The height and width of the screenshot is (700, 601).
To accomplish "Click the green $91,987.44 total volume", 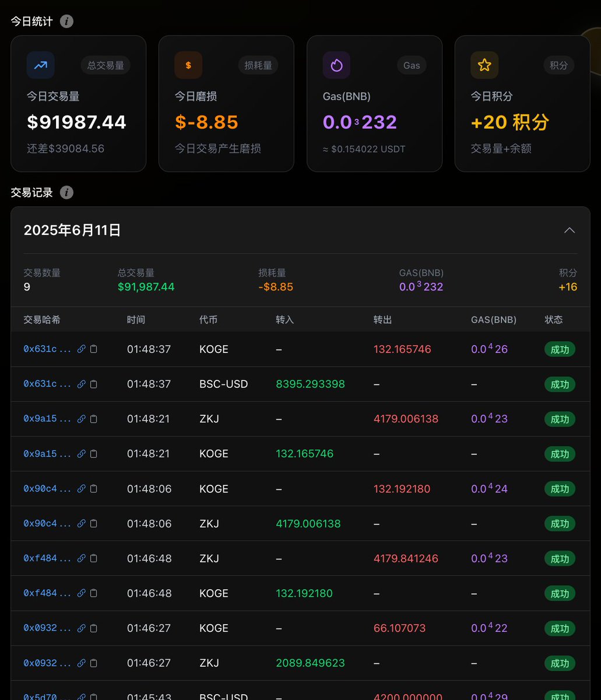I will coord(146,287).
